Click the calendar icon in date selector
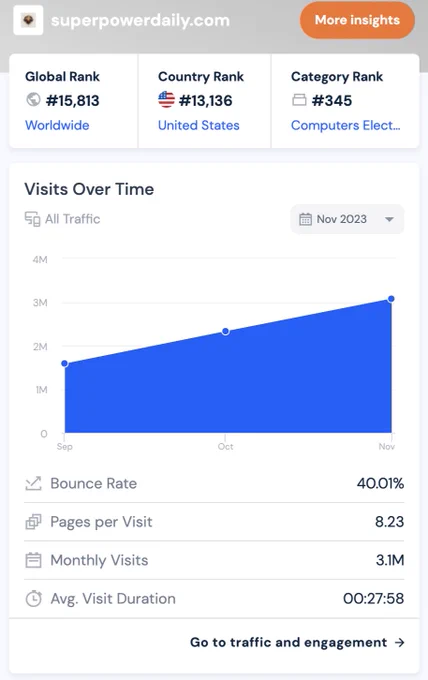The width and height of the screenshot is (428, 680). click(x=305, y=219)
